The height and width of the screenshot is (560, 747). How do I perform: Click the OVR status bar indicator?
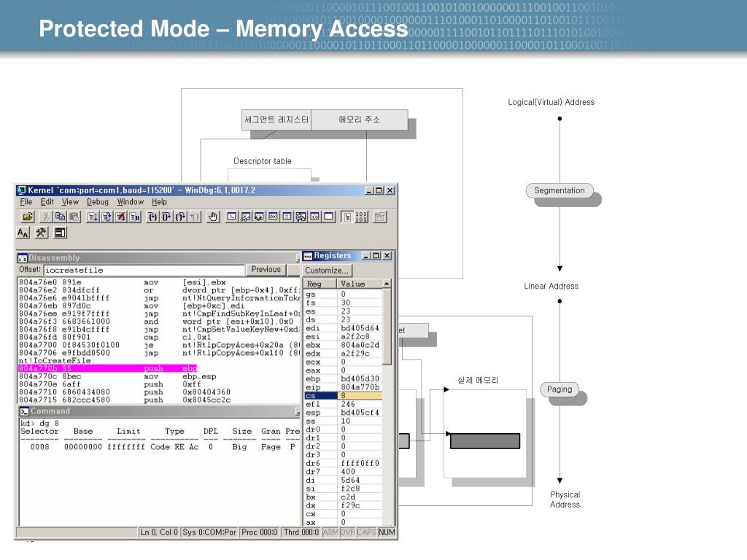pos(347,532)
